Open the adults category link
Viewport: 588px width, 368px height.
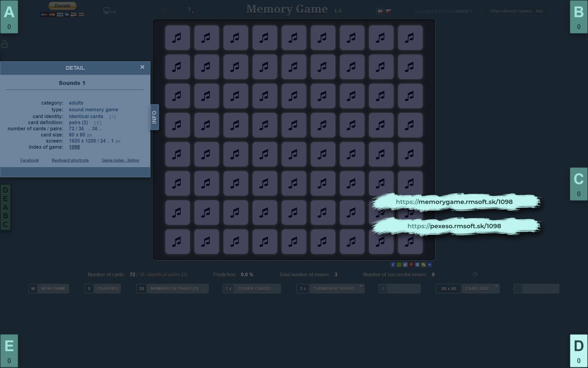(76, 103)
